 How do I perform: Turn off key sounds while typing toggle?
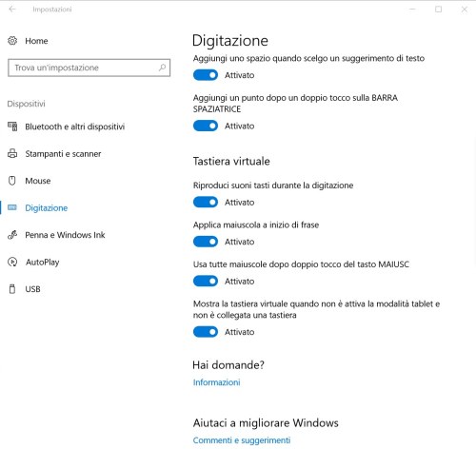(206, 202)
